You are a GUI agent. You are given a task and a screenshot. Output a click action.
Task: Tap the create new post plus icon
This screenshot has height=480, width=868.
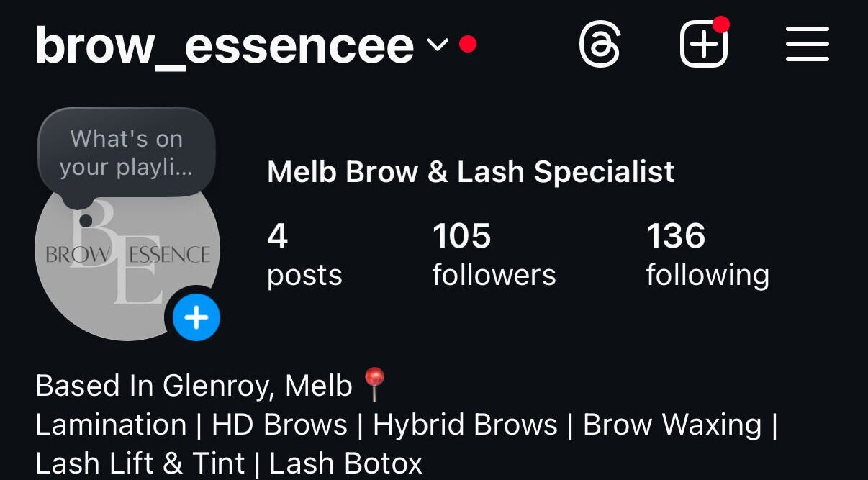[x=704, y=45]
